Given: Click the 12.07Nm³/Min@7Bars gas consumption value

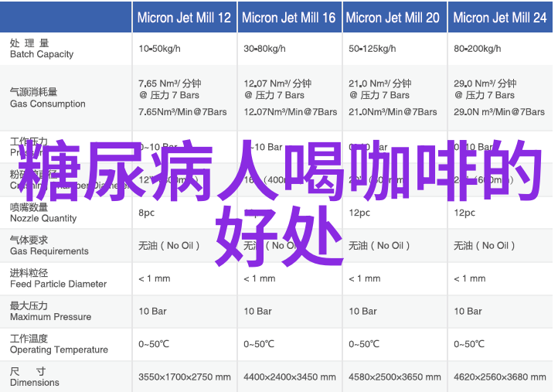Looking at the screenshot, I should [x=291, y=112].
